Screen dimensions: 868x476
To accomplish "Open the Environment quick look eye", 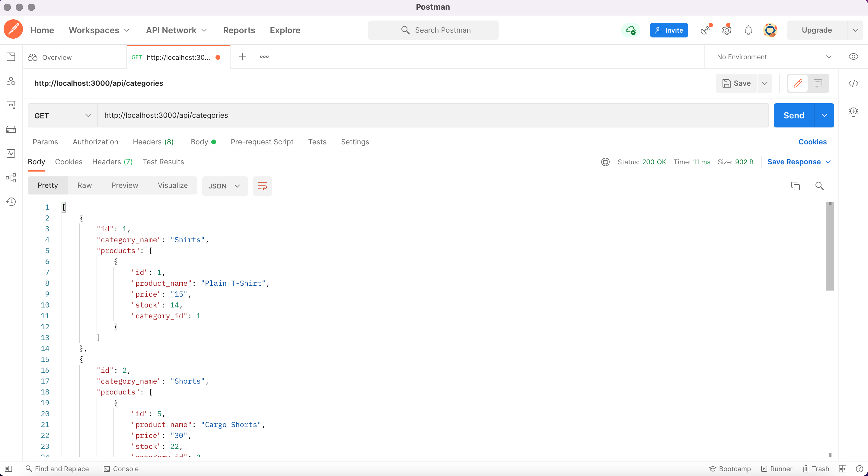I will [854, 57].
